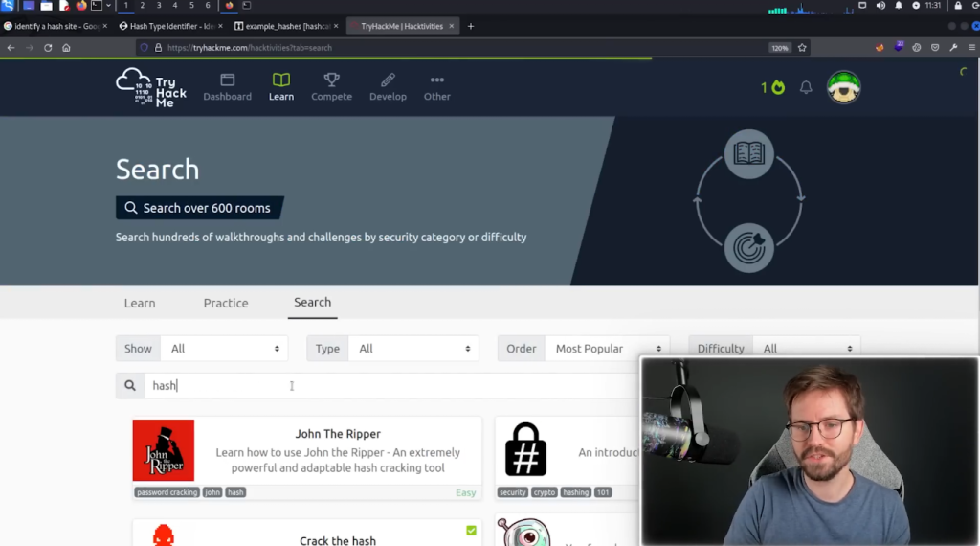Viewport: 980px width, 546px height.
Task: Switch to workspace 5
Action: 191,5
